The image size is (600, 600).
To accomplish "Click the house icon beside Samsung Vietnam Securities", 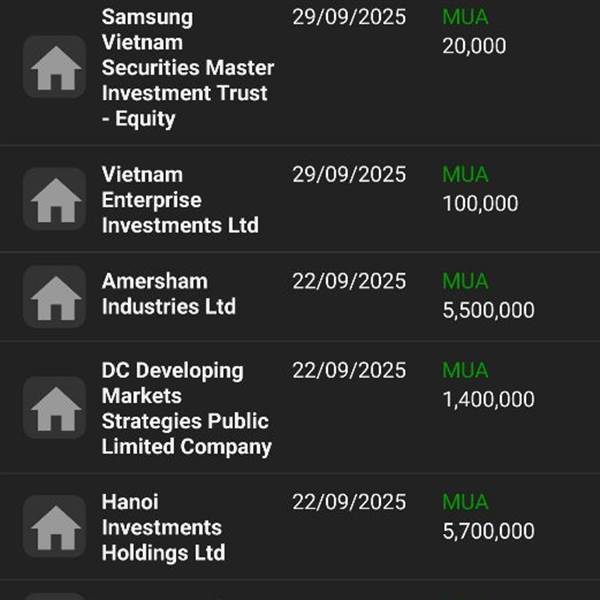I will pos(55,68).
